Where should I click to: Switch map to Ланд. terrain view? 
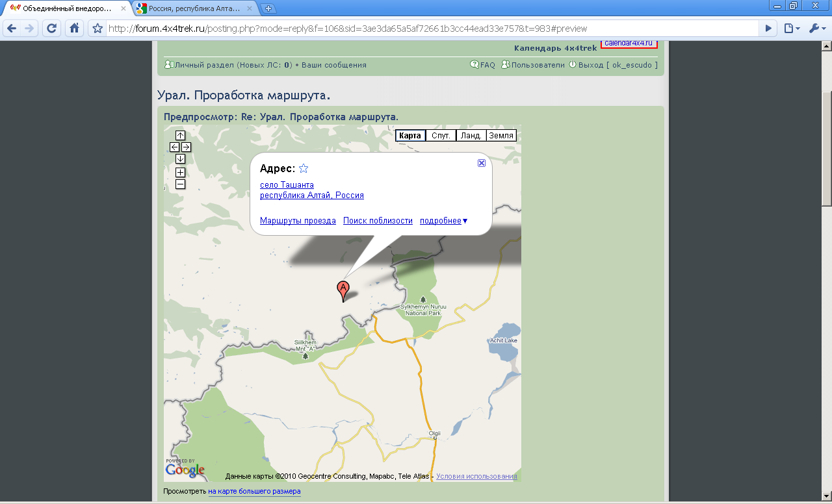(471, 136)
